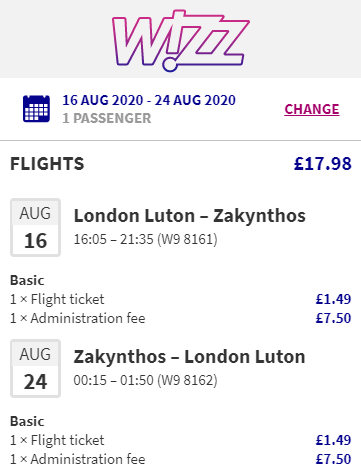
Task: Click flight time 00:15 – 01:50 (W9 8162)
Action: tap(145, 380)
